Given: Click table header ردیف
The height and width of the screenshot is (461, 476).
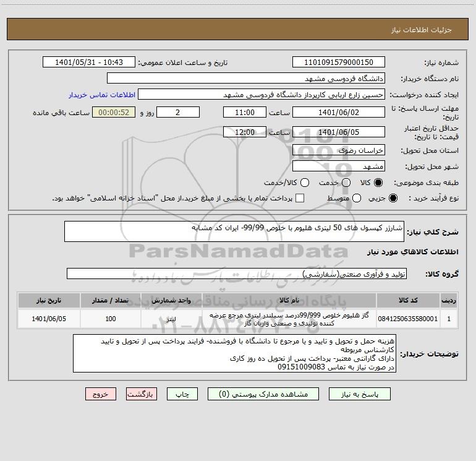Looking at the screenshot, I should click(x=449, y=300).
